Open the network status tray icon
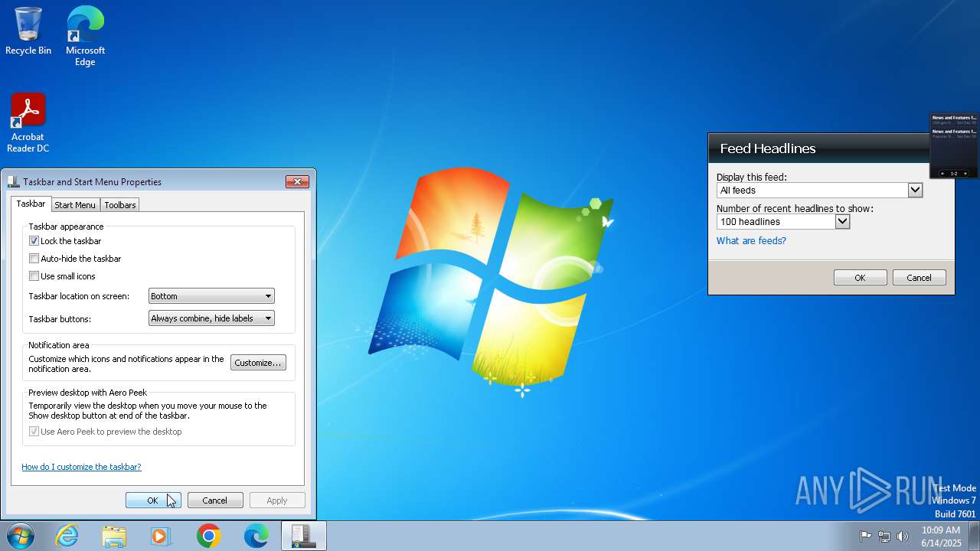 coord(884,536)
